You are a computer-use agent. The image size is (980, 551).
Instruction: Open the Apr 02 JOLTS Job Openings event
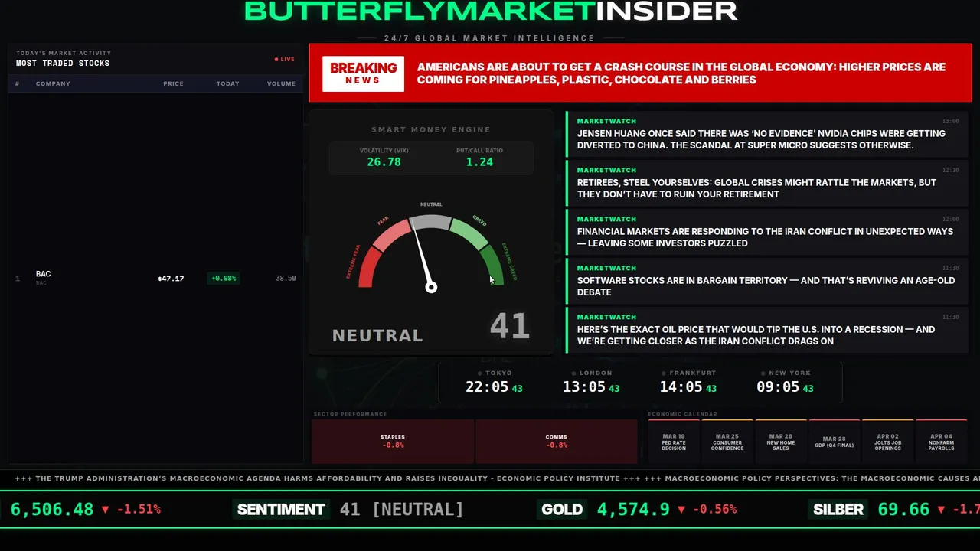click(888, 442)
